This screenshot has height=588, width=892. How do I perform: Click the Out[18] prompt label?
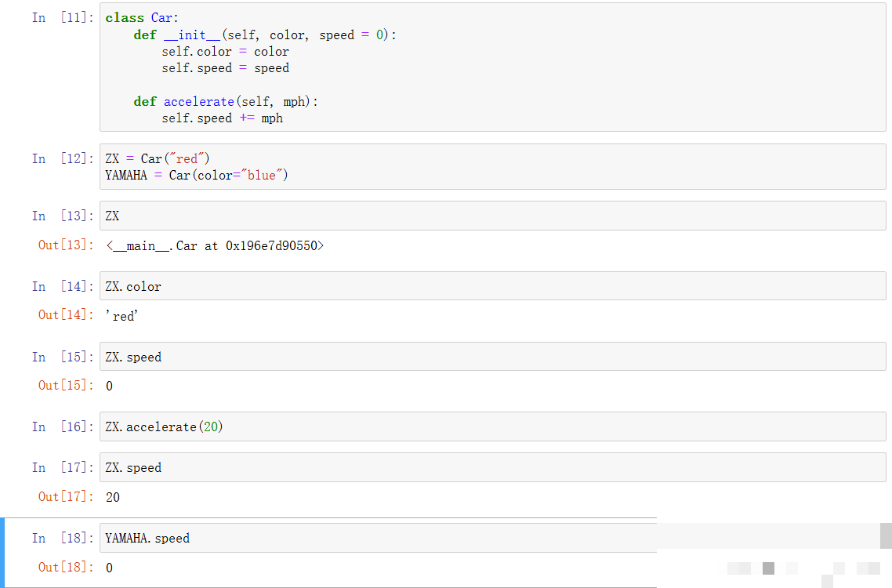65,568
